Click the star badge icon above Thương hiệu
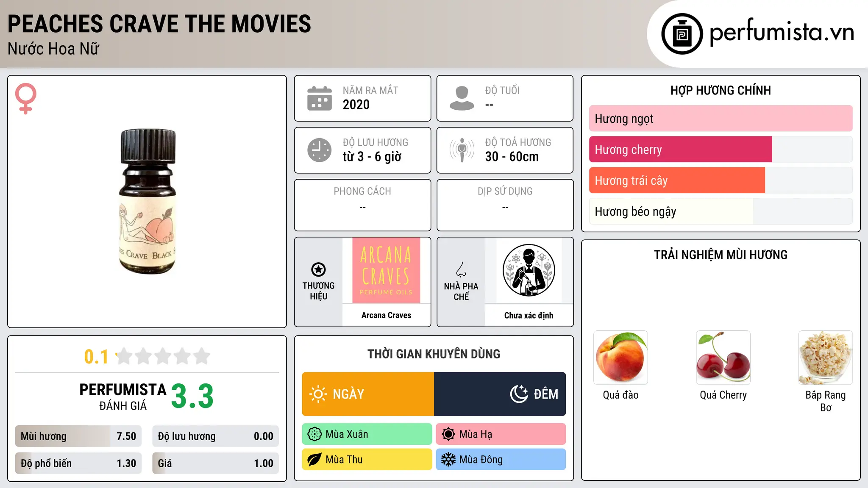 tap(318, 269)
